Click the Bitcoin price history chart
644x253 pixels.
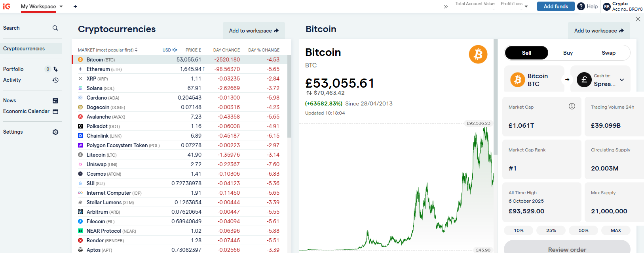396,186
